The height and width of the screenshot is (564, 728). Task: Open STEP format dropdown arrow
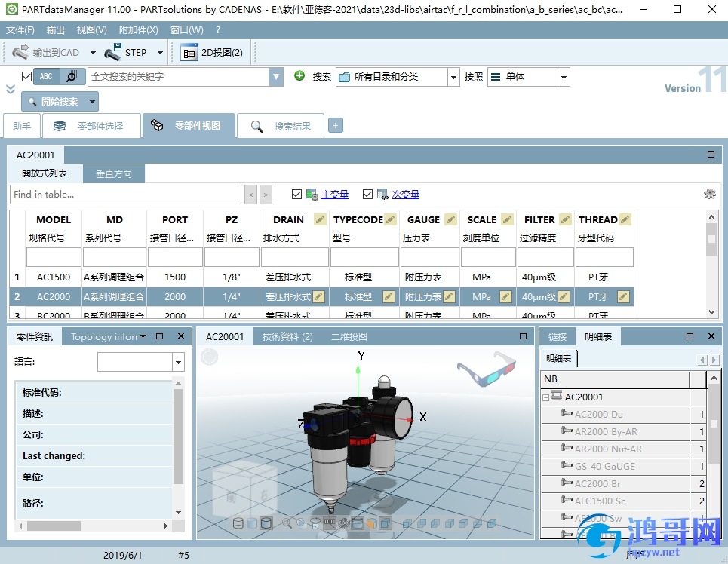click(160, 53)
